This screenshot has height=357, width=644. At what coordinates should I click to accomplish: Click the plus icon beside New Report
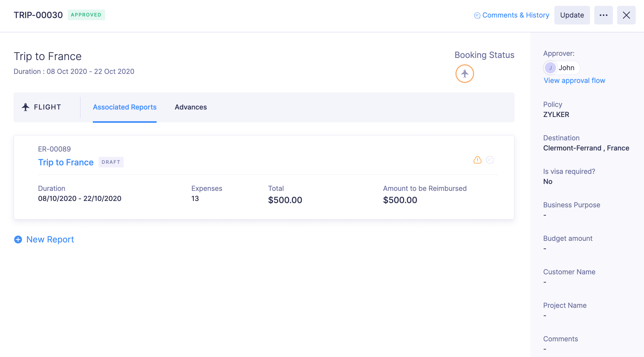tap(18, 240)
